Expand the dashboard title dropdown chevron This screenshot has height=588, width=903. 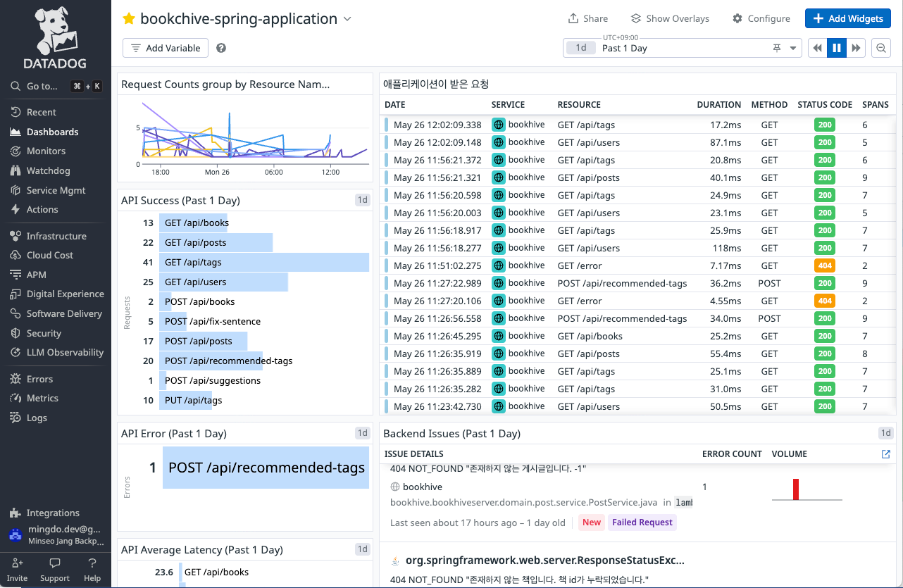point(347,19)
